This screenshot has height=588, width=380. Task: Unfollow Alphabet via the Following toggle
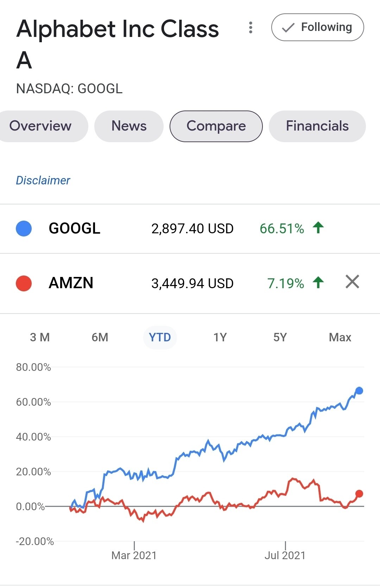tap(317, 27)
